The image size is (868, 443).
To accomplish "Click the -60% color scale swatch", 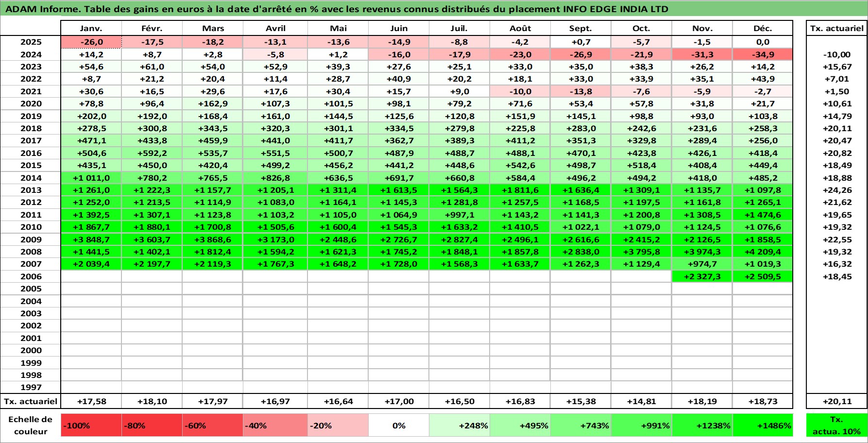I will [x=213, y=425].
